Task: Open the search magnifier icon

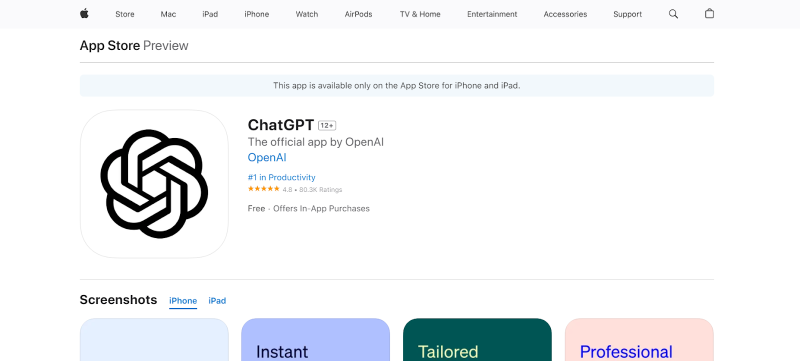Action: [673, 14]
